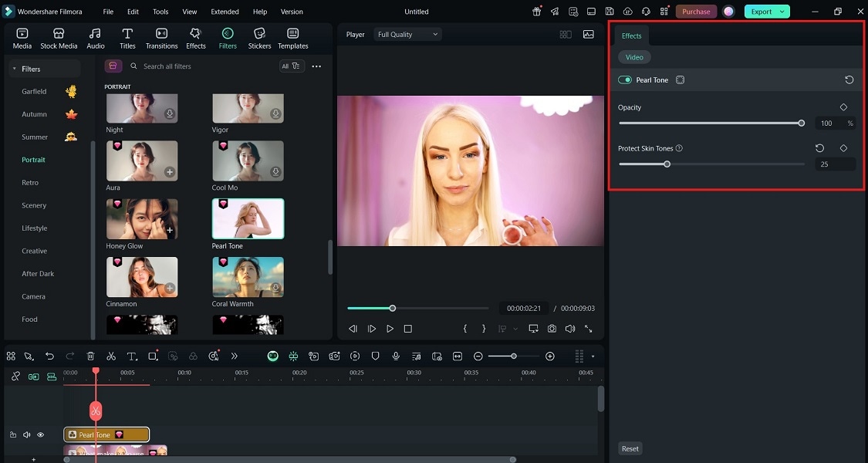Image resolution: width=868 pixels, height=463 pixels.
Task: Open the Stickers panel
Action: click(x=259, y=39)
